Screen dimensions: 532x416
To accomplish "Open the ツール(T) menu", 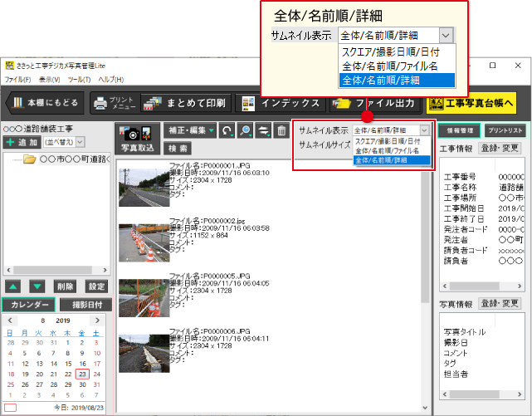I will (x=79, y=79).
